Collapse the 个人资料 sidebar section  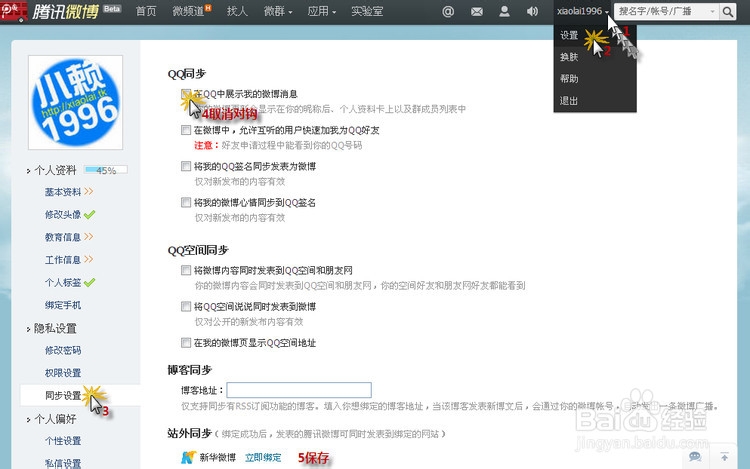tap(52, 170)
